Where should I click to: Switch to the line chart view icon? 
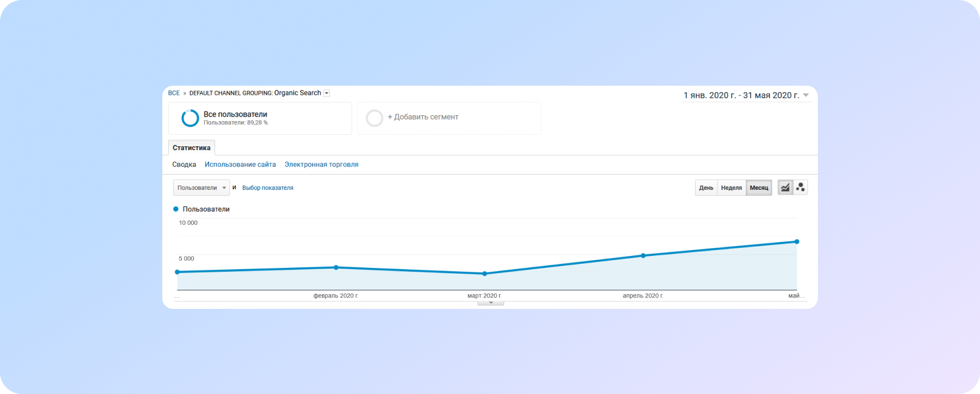coord(785,188)
